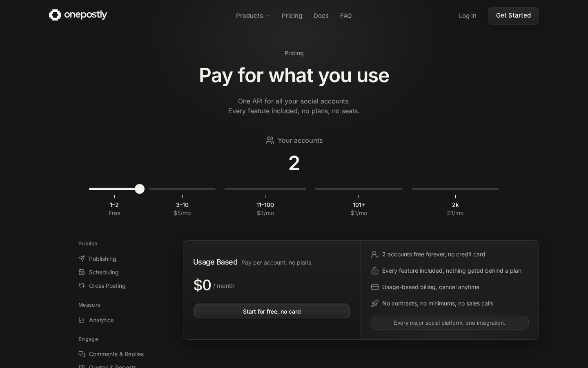Open the Docs nav item
The height and width of the screenshot is (368, 588).
point(321,16)
